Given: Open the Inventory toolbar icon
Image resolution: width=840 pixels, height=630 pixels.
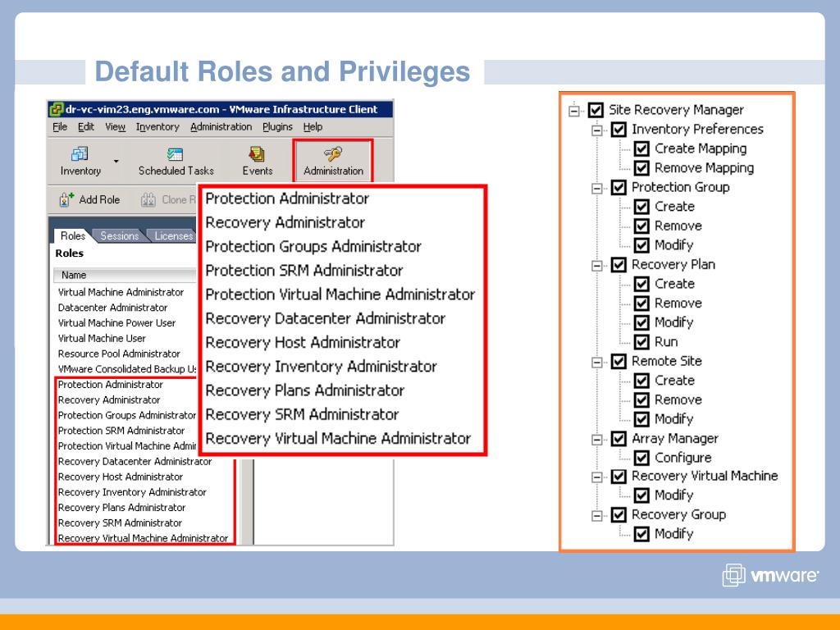Looking at the screenshot, I should 80,154.
